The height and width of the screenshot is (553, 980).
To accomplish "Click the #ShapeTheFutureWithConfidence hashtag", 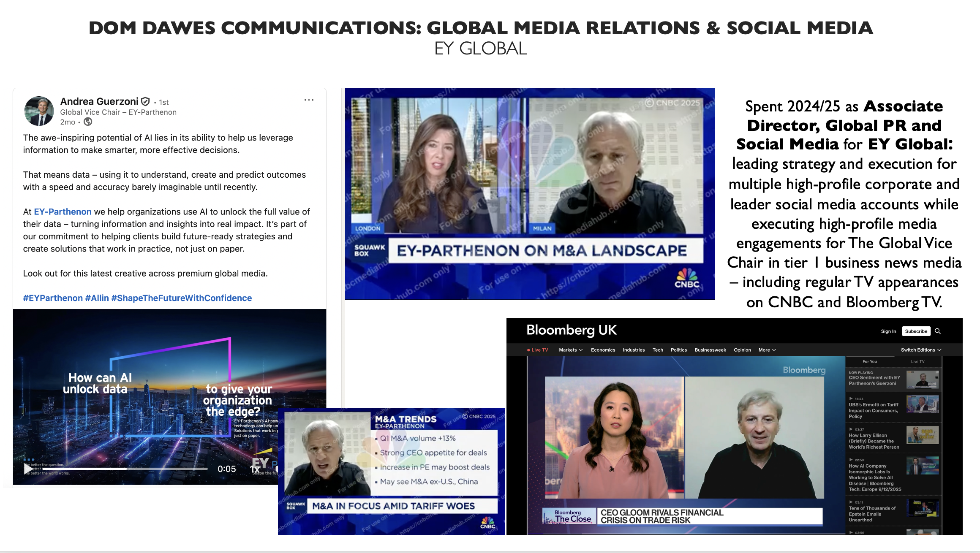I will click(181, 298).
